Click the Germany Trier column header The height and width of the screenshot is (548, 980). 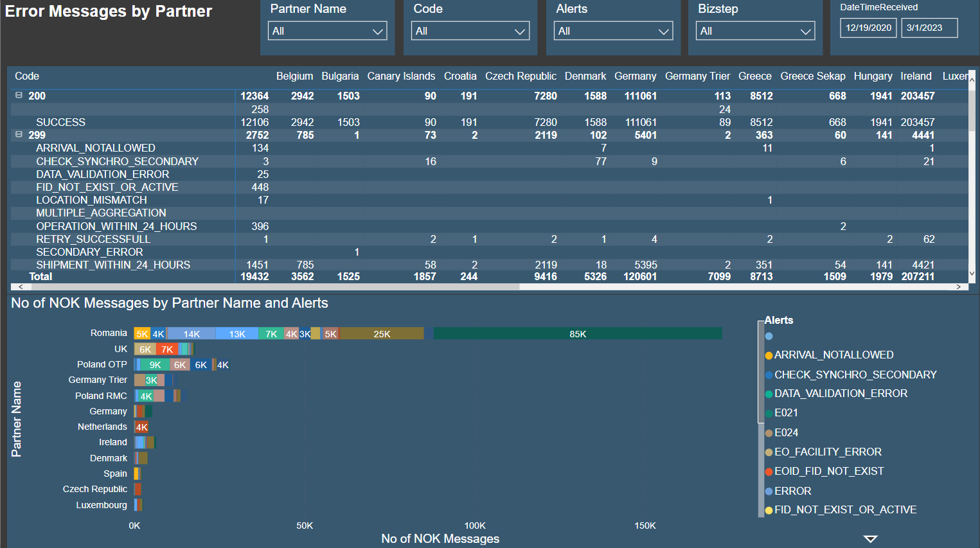coord(697,76)
